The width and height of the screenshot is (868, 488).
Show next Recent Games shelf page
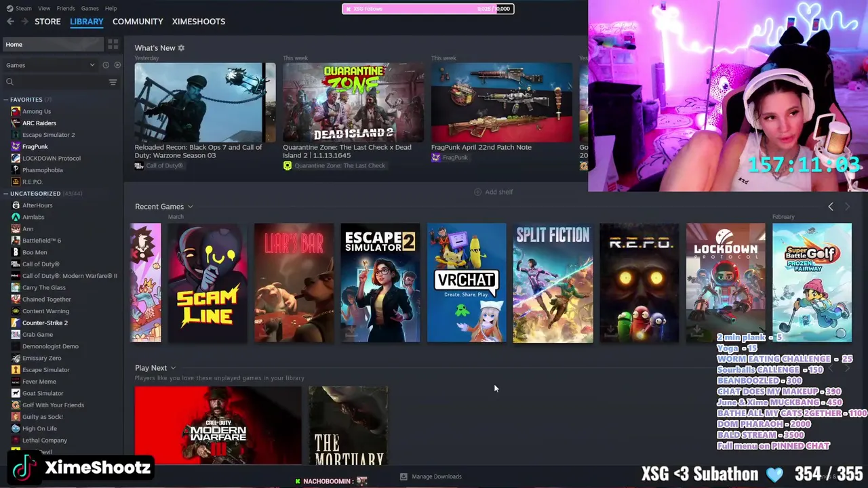(x=847, y=207)
